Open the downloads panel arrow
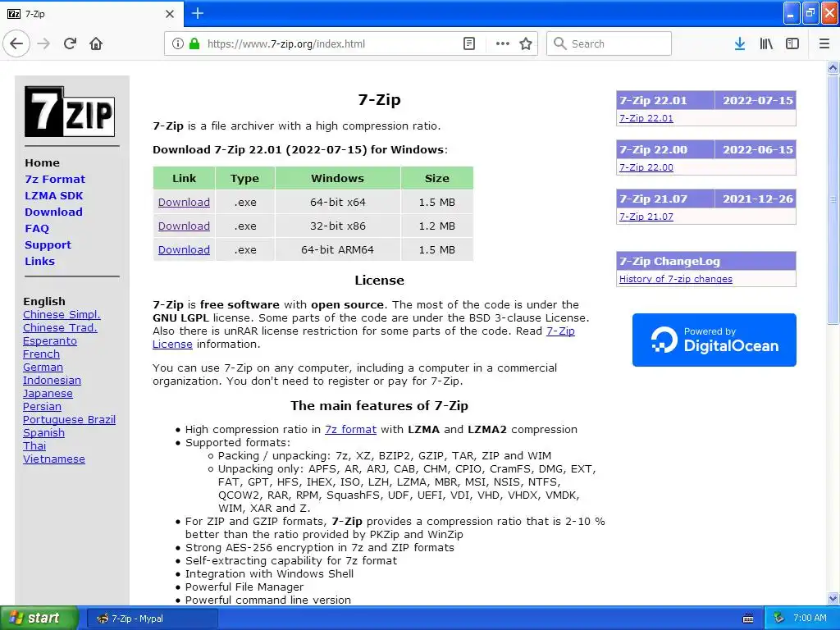Screen dimensions: 840x630 pos(740,44)
